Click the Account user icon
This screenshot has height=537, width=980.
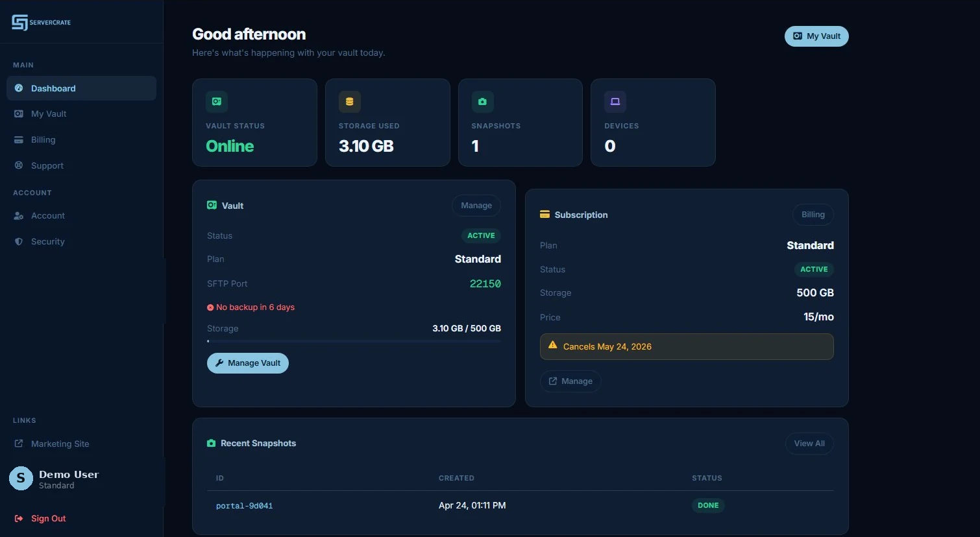click(19, 215)
